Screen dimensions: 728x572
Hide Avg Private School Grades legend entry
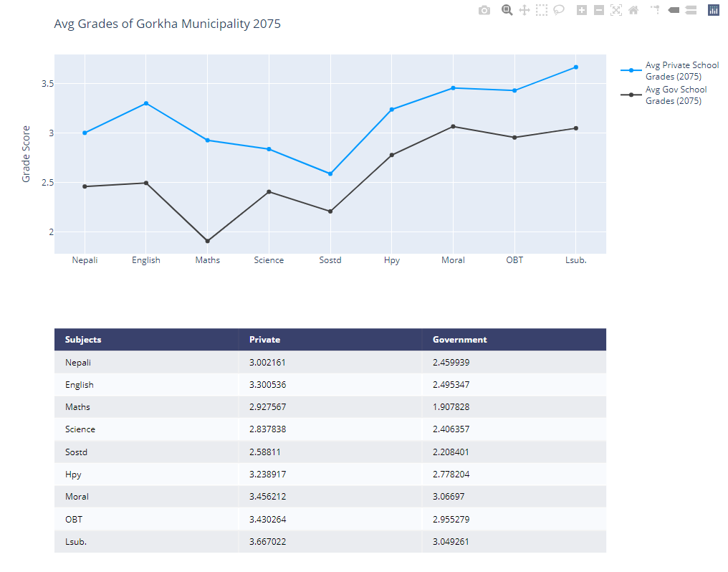point(670,70)
